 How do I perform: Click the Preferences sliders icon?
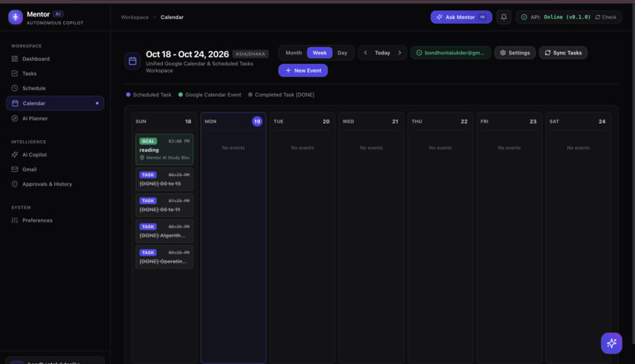click(15, 221)
